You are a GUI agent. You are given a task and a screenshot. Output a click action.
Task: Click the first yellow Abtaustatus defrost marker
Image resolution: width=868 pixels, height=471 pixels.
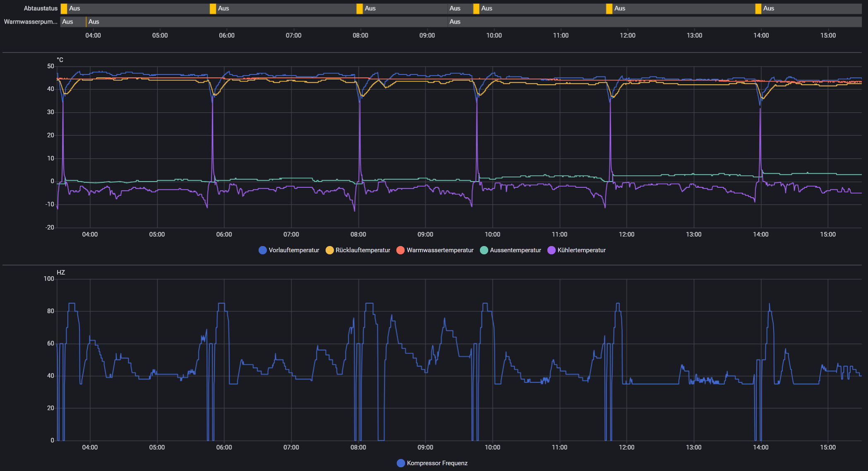[x=64, y=9]
